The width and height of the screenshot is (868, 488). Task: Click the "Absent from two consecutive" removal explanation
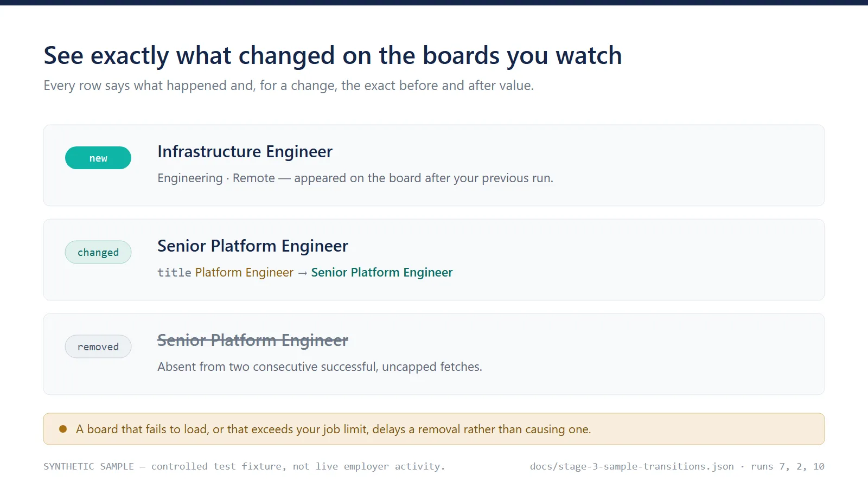[320, 367]
